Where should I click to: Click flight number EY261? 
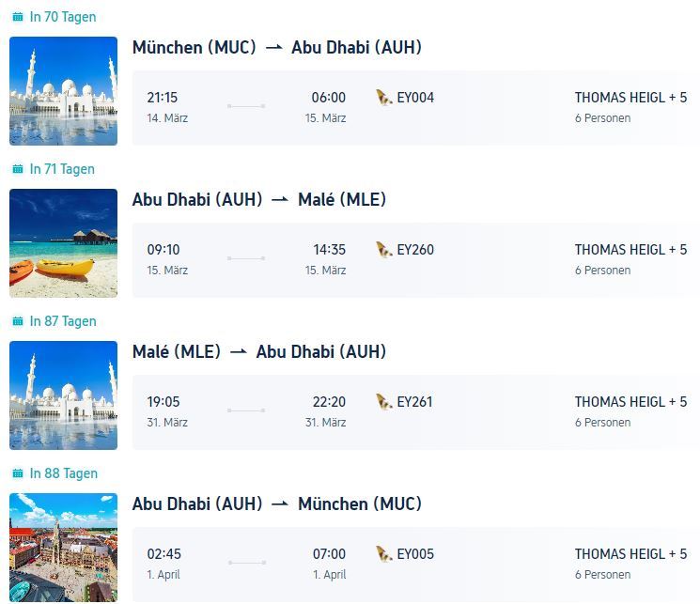pyautogui.click(x=414, y=402)
